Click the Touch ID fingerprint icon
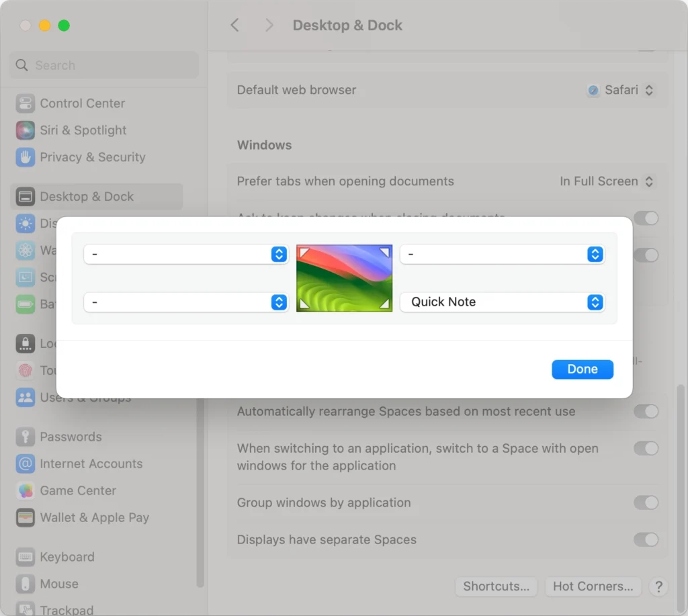Screen dimensions: 688x616 point(25,370)
